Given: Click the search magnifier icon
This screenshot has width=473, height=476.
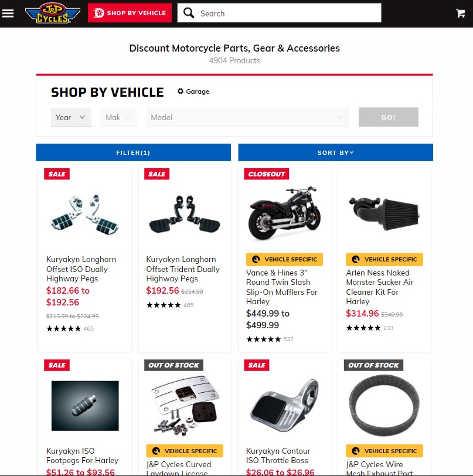Looking at the screenshot, I should pyautogui.click(x=189, y=13).
